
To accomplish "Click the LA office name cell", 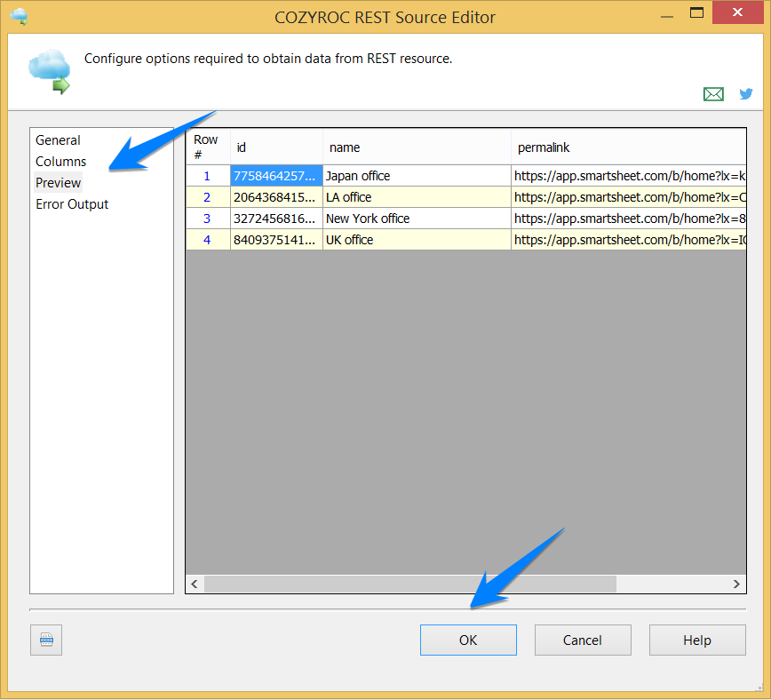I will tap(417, 197).
